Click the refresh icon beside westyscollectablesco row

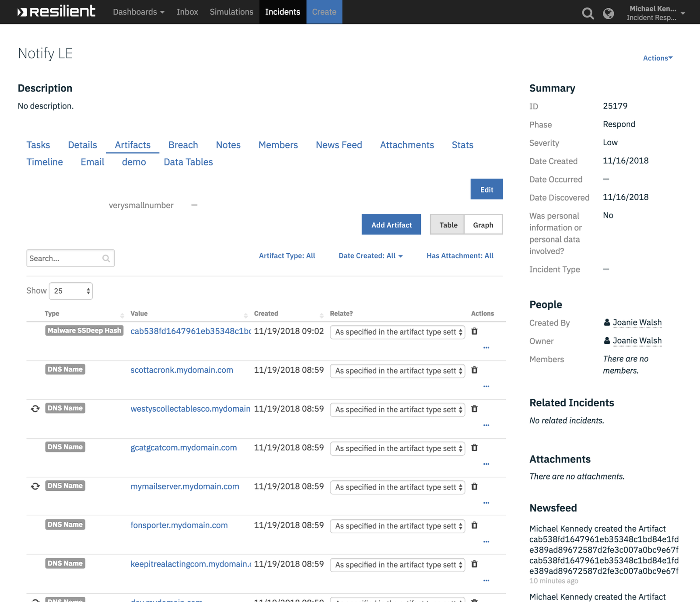point(35,409)
